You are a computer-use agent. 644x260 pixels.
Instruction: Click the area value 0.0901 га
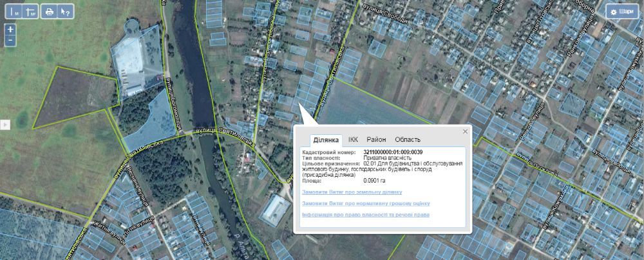point(375,181)
